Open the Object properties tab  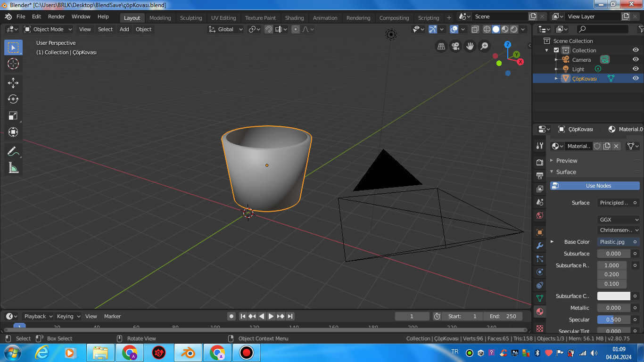(540, 232)
